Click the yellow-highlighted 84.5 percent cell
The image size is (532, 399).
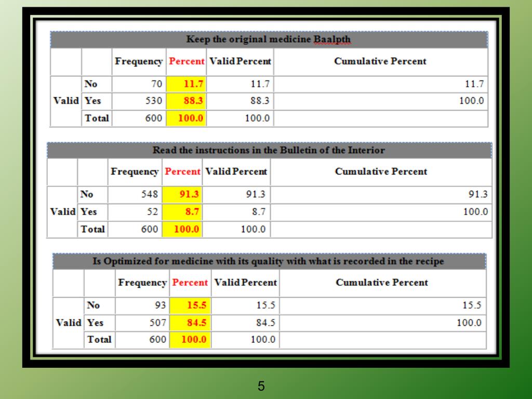coord(190,323)
